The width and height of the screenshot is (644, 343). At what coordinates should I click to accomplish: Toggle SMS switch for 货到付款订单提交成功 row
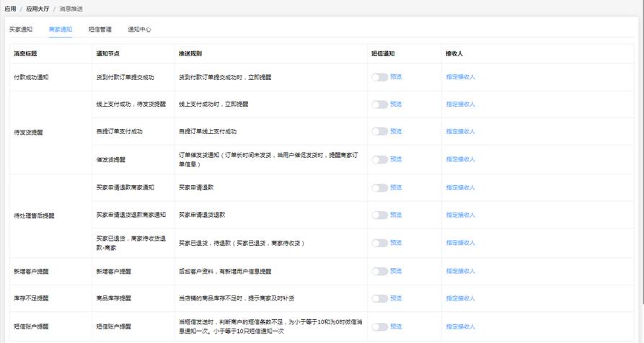(x=379, y=77)
